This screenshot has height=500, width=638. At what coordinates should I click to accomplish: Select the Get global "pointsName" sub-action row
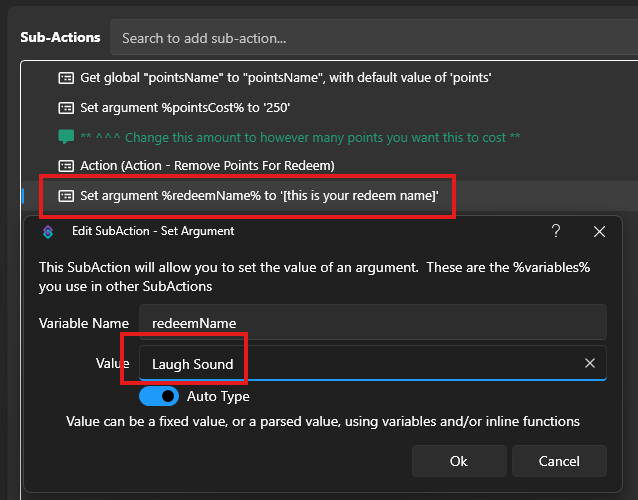[285, 79]
